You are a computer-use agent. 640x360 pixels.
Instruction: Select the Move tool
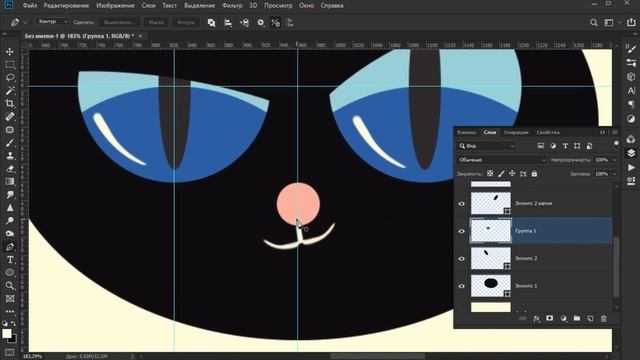(10, 52)
